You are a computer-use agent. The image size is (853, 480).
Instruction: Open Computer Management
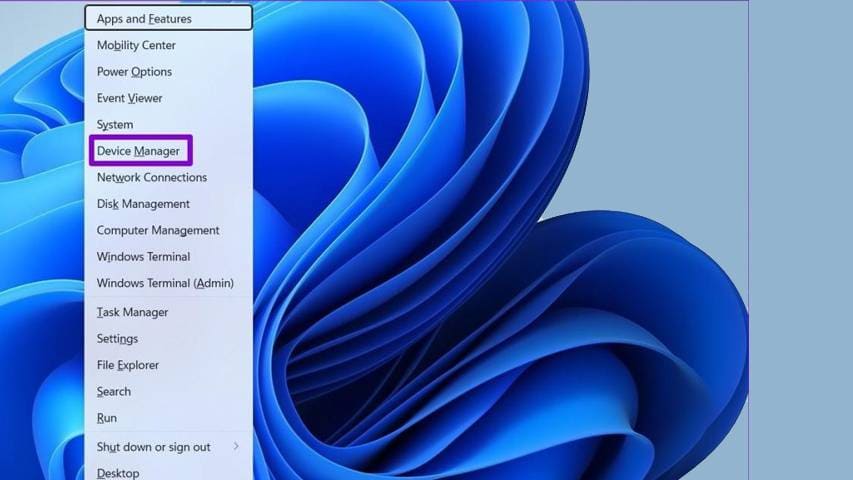coord(169,230)
